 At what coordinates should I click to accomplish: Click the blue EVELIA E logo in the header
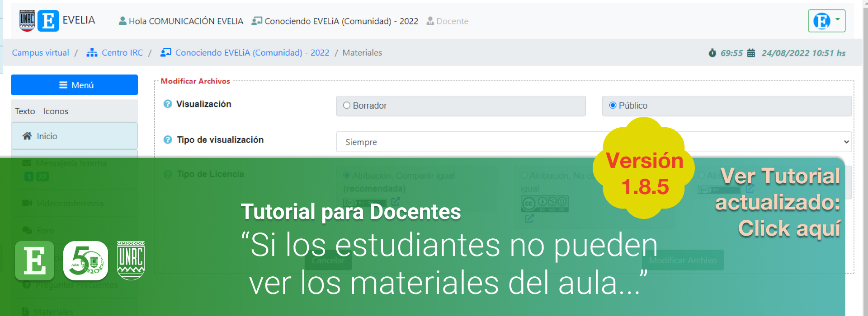tap(48, 21)
